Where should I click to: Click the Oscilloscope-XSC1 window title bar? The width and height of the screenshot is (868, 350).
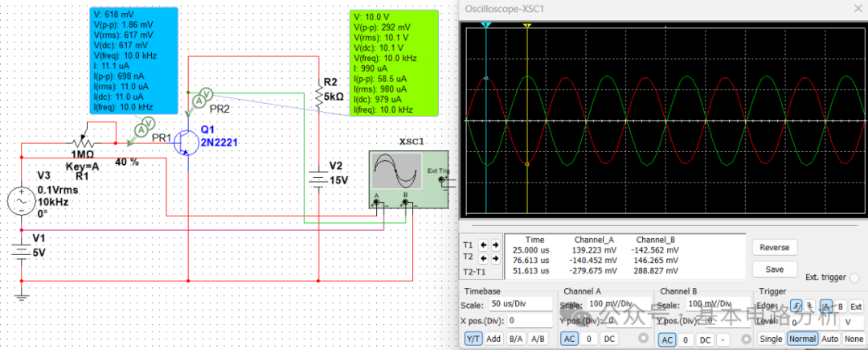click(663, 8)
